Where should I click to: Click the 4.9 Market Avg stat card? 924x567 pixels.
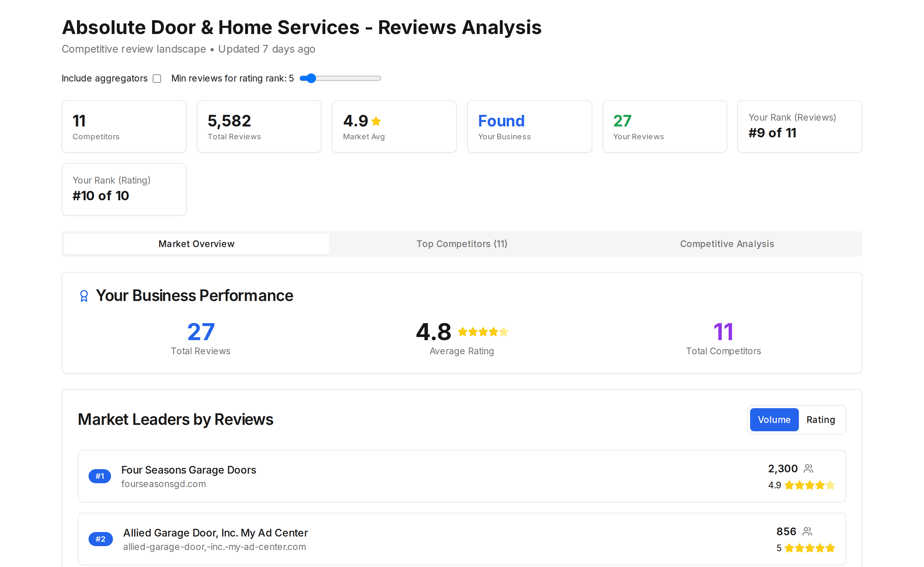coord(394,126)
